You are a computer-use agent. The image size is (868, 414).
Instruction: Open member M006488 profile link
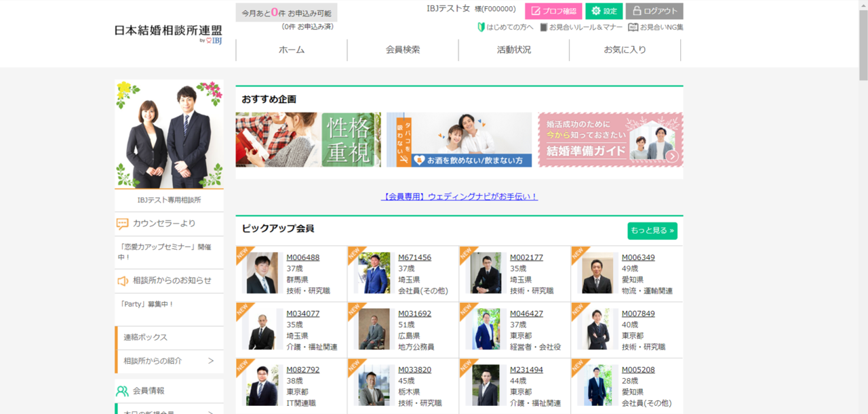tap(302, 257)
